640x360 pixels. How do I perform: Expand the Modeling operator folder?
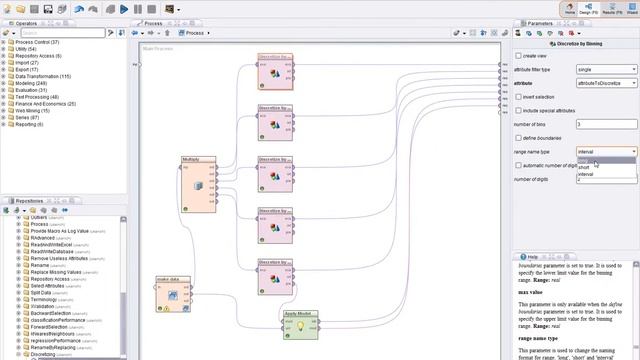pos(4,83)
